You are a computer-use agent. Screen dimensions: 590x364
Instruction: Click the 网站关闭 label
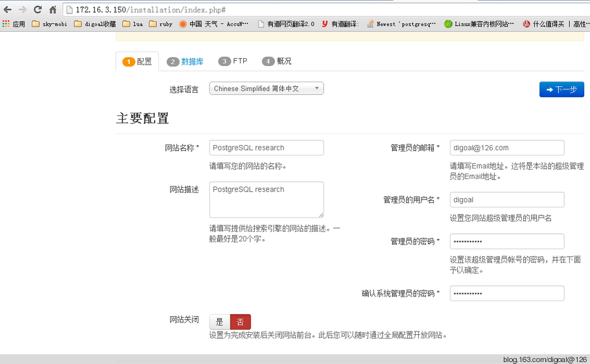click(184, 319)
